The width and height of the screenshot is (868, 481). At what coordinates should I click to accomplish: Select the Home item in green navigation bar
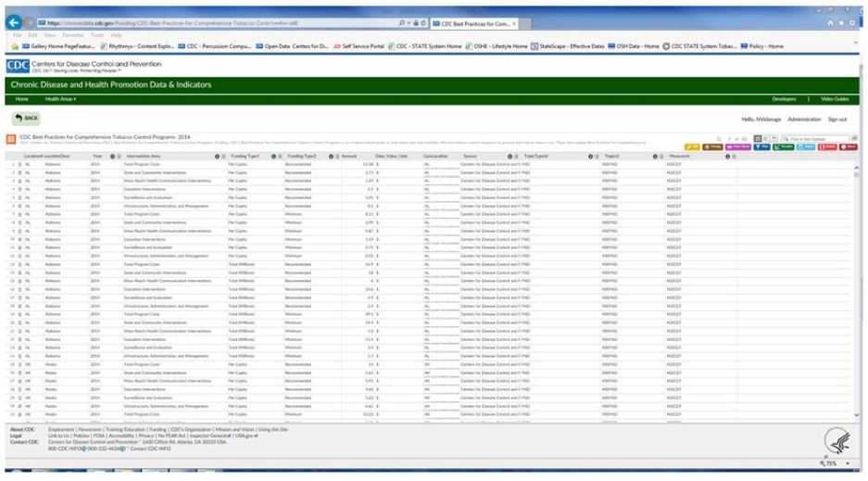coord(21,98)
